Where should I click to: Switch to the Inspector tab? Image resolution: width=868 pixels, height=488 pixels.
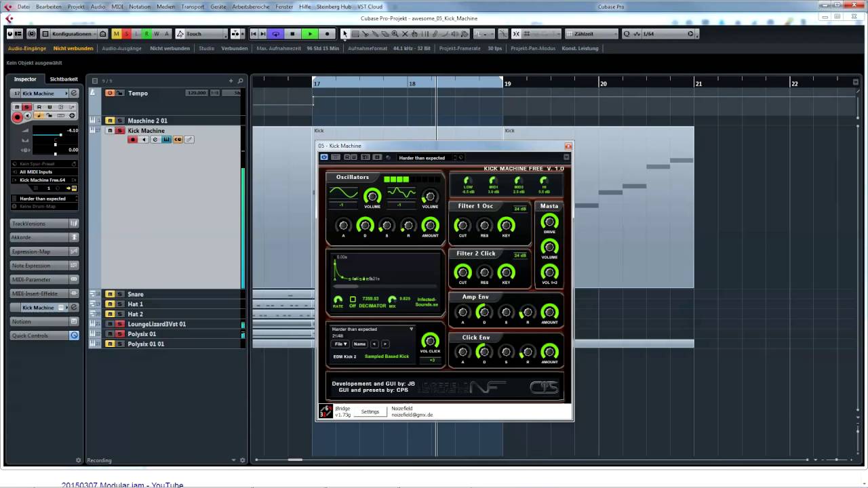[25, 79]
